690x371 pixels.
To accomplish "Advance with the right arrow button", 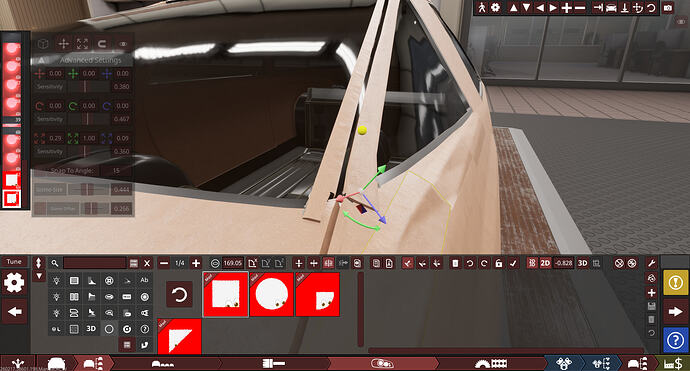I will (675, 312).
